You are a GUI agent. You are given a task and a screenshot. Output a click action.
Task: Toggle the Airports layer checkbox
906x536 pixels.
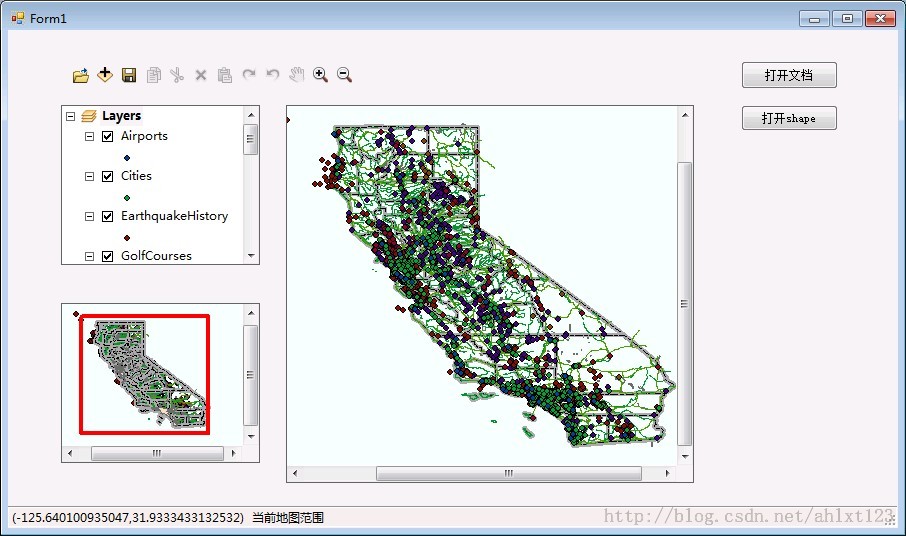[107, 136]
